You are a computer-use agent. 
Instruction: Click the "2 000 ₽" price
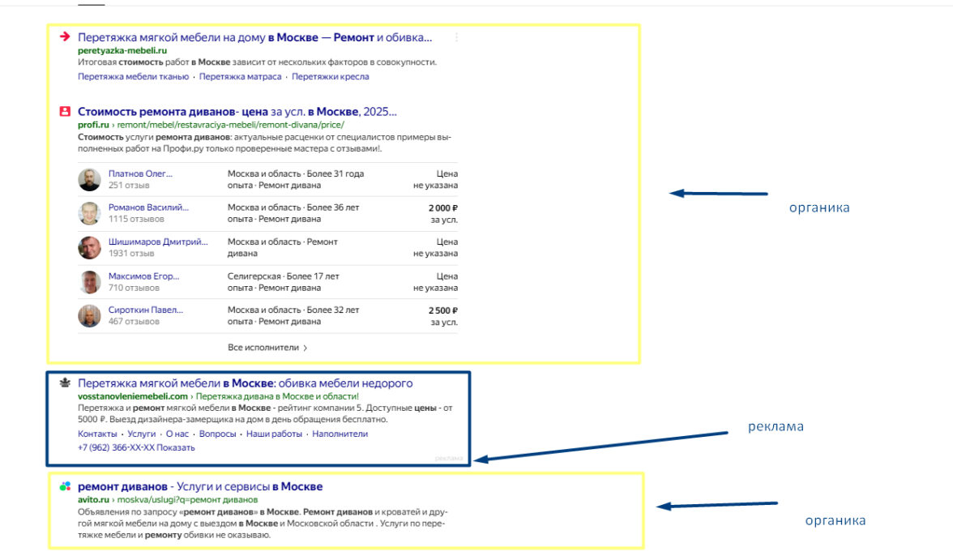[x=443, y=208]
